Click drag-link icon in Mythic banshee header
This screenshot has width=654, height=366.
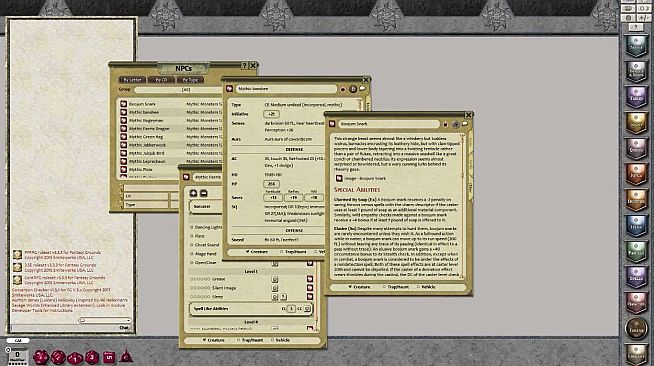click(x=229, y=89)
